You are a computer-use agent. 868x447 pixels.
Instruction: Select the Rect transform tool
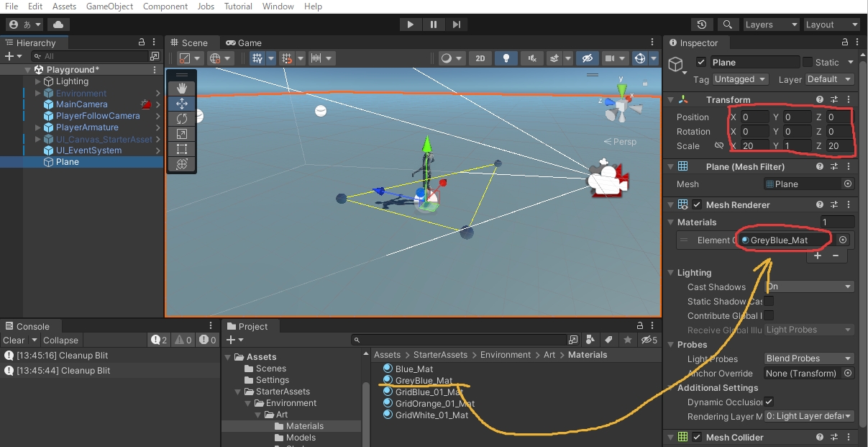coord(182,149)
